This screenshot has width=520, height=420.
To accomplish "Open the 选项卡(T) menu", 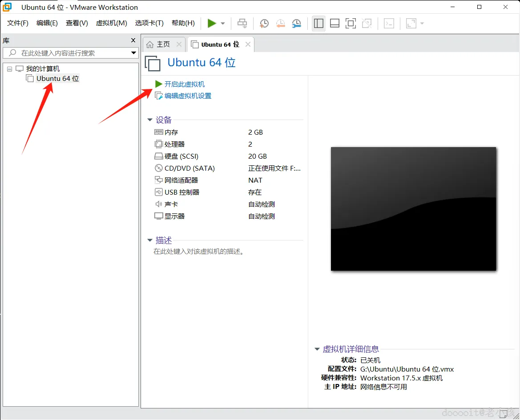I will 149,23.
